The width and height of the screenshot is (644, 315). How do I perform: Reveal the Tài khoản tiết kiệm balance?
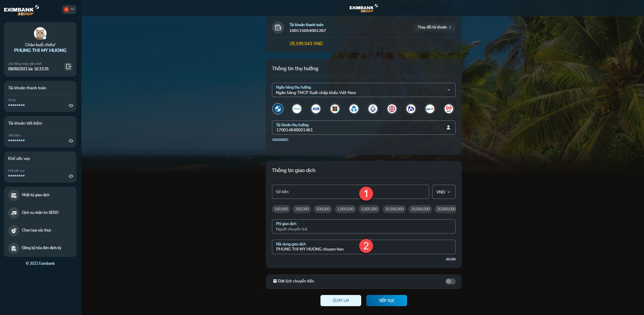[x=71, y=141]
